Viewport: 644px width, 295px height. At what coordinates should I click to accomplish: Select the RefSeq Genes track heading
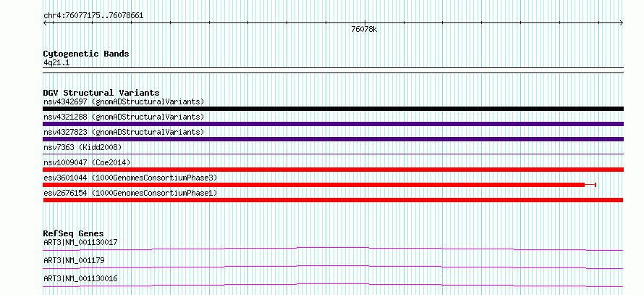tap(74, 233)
